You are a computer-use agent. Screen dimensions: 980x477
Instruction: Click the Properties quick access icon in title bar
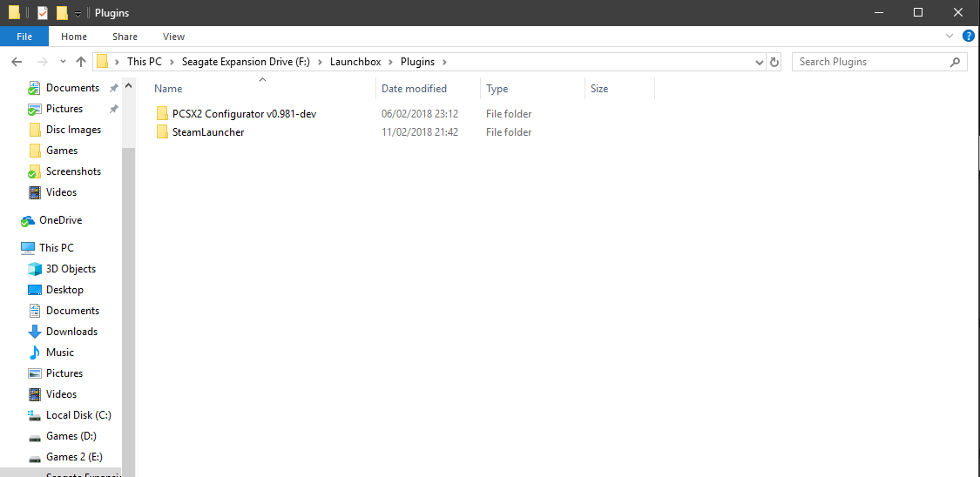click(x=43, y=12)
